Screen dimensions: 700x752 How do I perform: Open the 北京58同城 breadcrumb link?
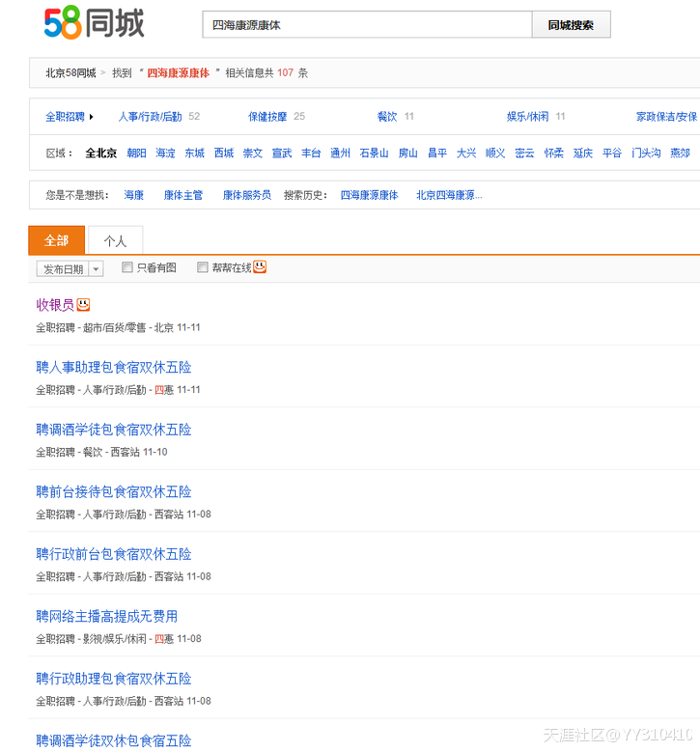point(71,73)
